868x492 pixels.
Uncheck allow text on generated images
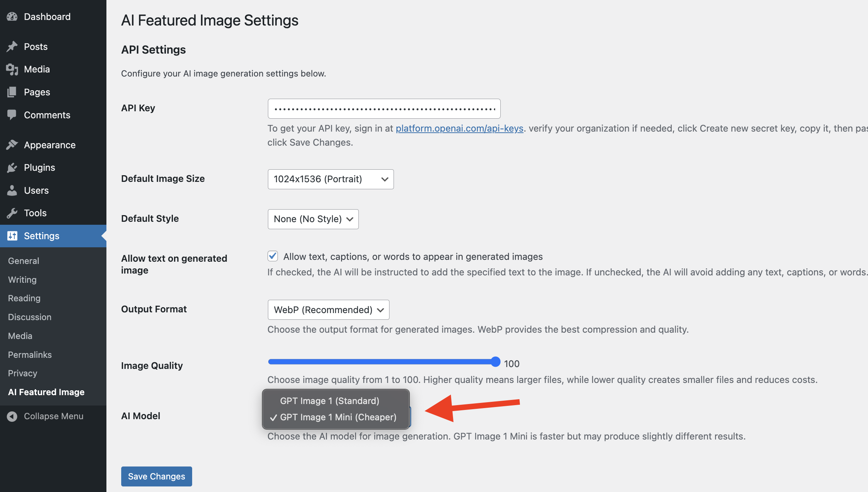click(x=272, y=256)
